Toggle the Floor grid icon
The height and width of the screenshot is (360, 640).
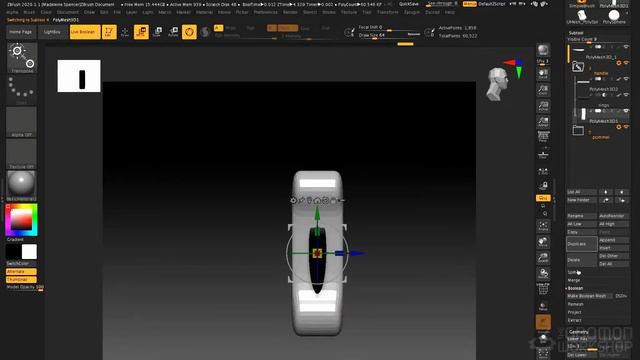coord(543,154)
